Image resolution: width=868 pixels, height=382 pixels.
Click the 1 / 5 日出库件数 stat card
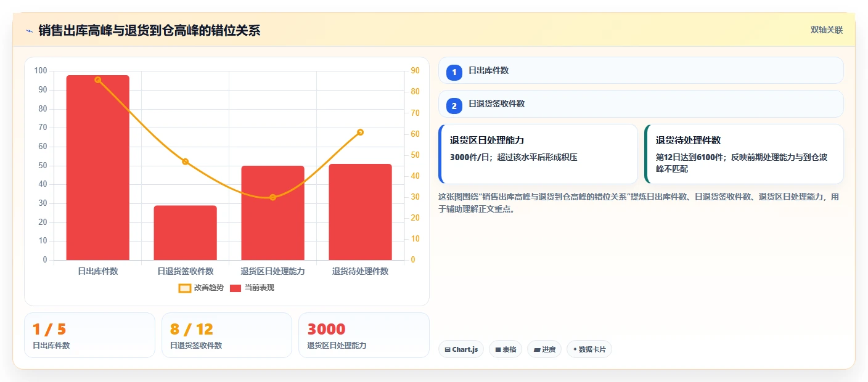(x=89, y=335)
